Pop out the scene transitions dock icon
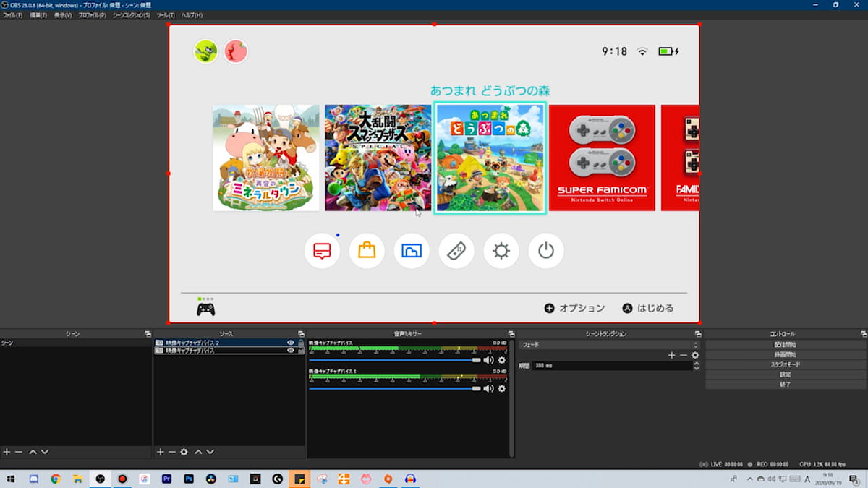Screen dimensions: 868x488 click(x=698, y=334)
